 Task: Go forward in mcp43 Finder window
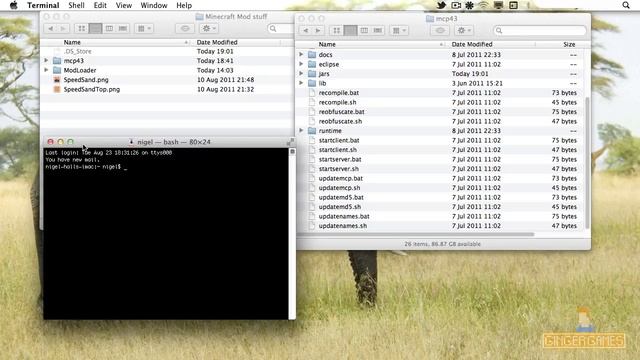tap(318, 30)
